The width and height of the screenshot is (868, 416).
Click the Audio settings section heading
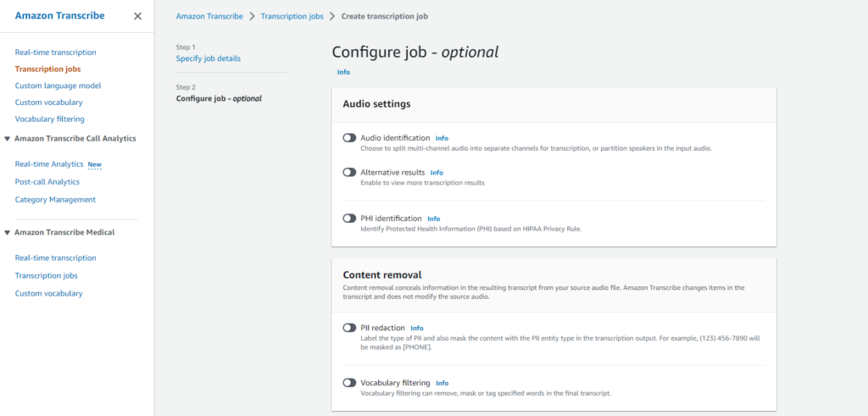pos(376,103)
